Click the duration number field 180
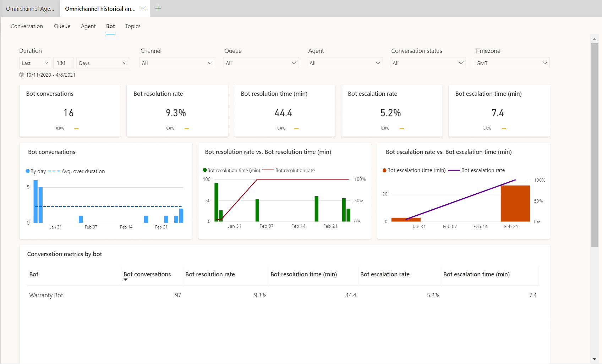The width and height of the screenshot is (602, 364). tap(64, 63)
